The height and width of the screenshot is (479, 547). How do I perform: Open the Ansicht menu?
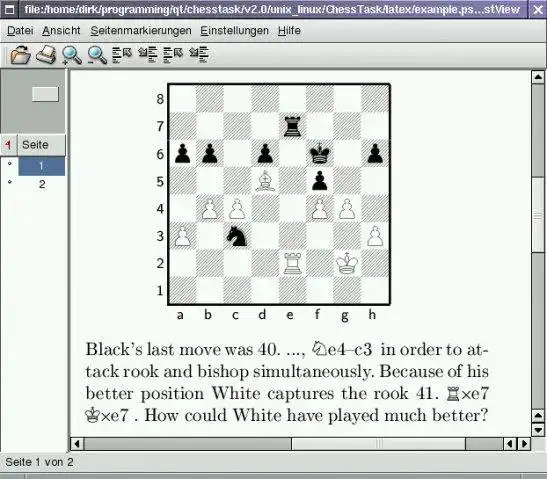click(x=61, y=31)
